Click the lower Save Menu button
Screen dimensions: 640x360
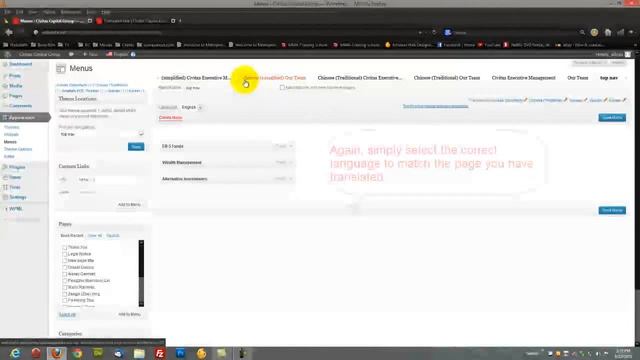click(x=612, y=210)
